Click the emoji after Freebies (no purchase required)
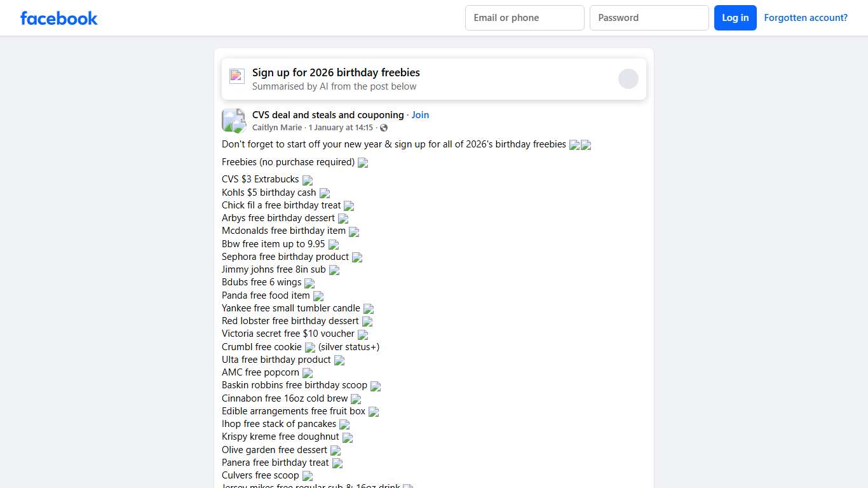The image size is (868, 488). click(x=363, y=163)
